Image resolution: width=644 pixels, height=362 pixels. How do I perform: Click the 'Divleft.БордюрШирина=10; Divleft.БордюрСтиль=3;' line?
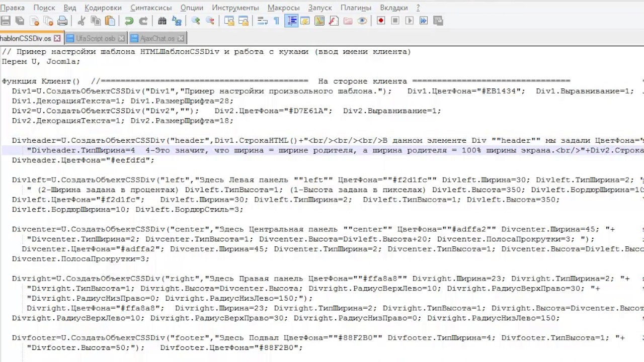point(127,210)
